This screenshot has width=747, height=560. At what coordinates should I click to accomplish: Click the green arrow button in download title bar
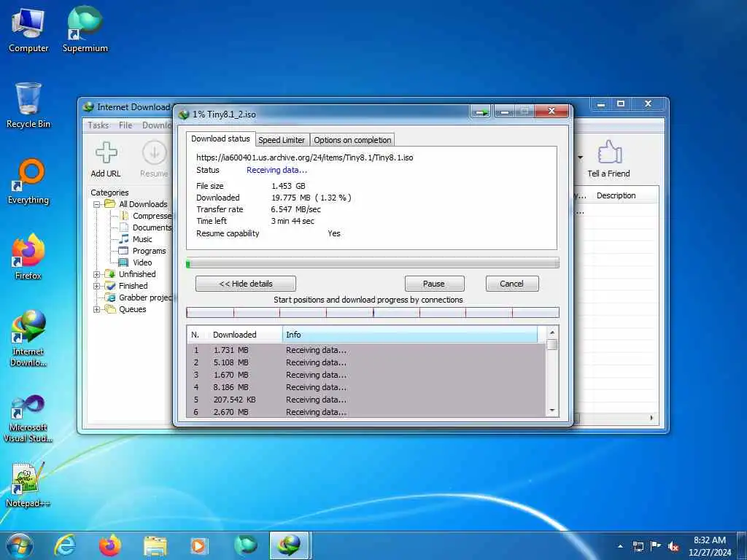pos(481,112)
